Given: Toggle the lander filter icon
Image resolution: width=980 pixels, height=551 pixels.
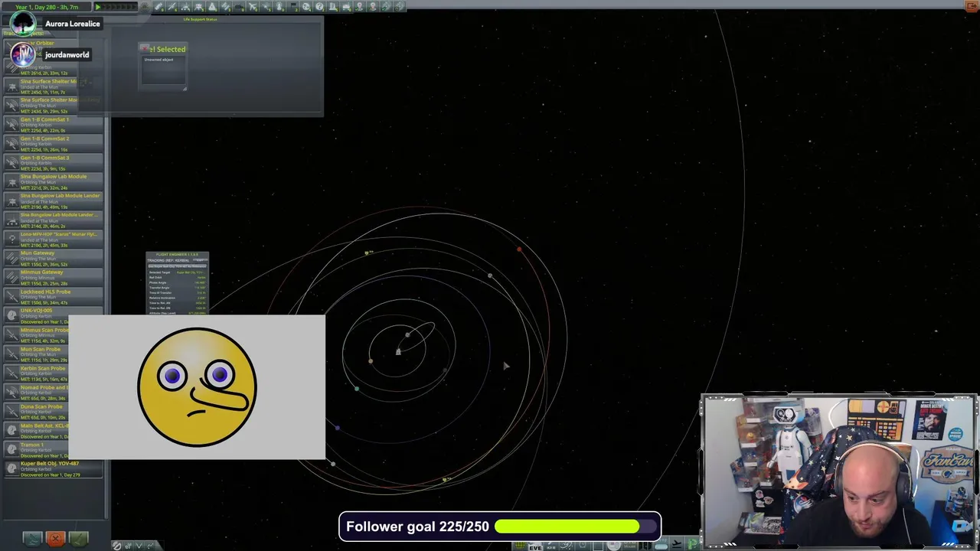Looking at the screenshot, I should (198, 7).
